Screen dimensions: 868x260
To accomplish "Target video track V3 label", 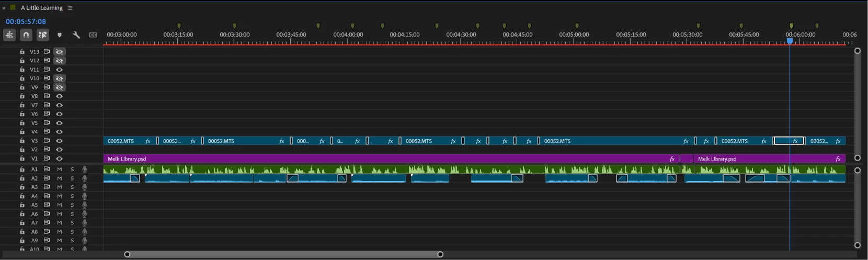I will [x=35, y=141].
